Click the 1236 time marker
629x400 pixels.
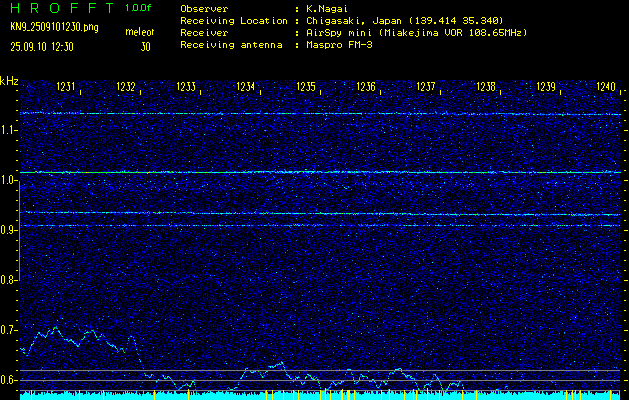click(x=366, y=86)
